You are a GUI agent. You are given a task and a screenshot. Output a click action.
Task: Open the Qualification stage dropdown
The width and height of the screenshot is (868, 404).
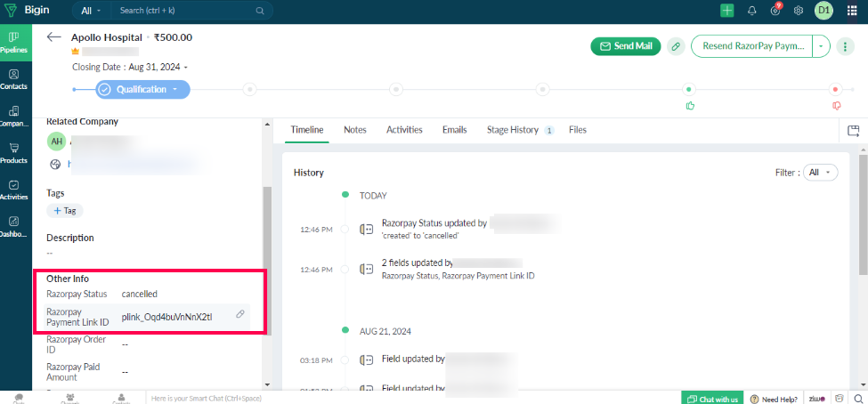pyautogui.click(x=175, y=89)
